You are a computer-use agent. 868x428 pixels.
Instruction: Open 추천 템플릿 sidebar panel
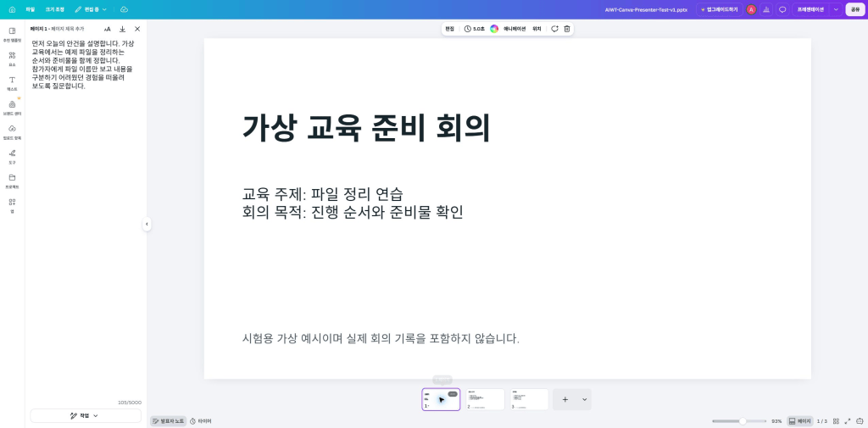pos(12,35)
